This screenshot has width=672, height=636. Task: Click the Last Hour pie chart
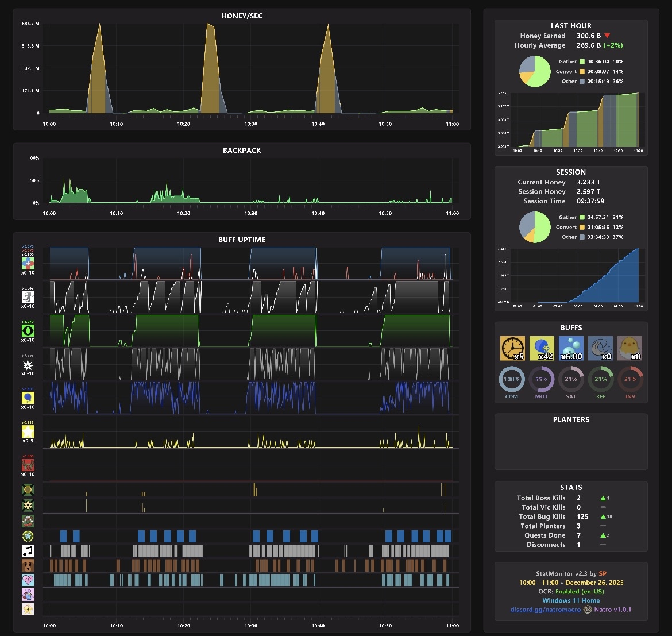[x=535, y=72]
